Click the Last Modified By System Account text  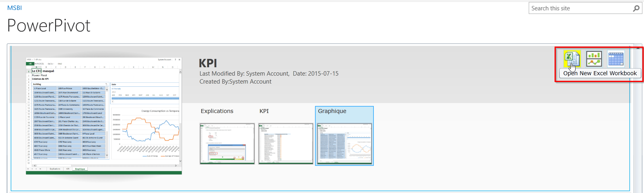pos(244,74)
